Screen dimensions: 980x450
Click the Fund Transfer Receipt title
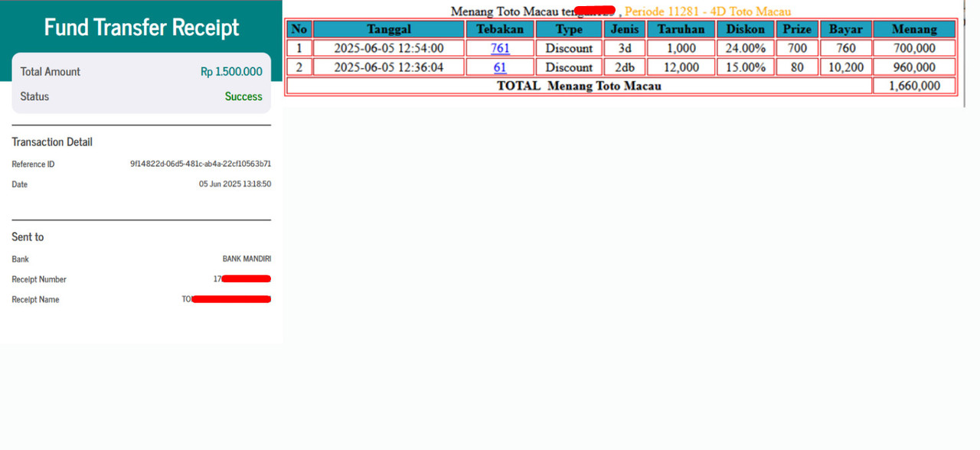tap(142, 27)
